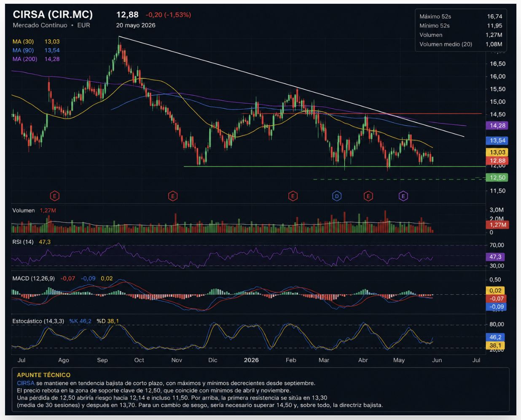This screenshot has width=521, height=420.
Task: Click the Dic month label on time axis
Action: coord(213,360)
